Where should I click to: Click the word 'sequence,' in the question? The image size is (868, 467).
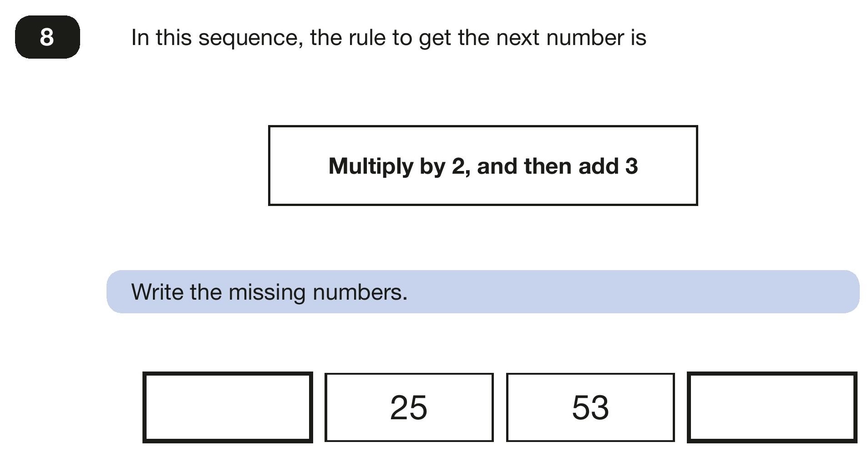pyautogui.click(x=251, y=38)
